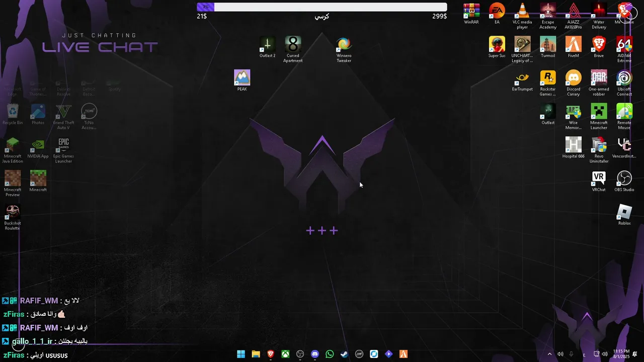Select the PEAK game icon

click(x=242, y=80)
